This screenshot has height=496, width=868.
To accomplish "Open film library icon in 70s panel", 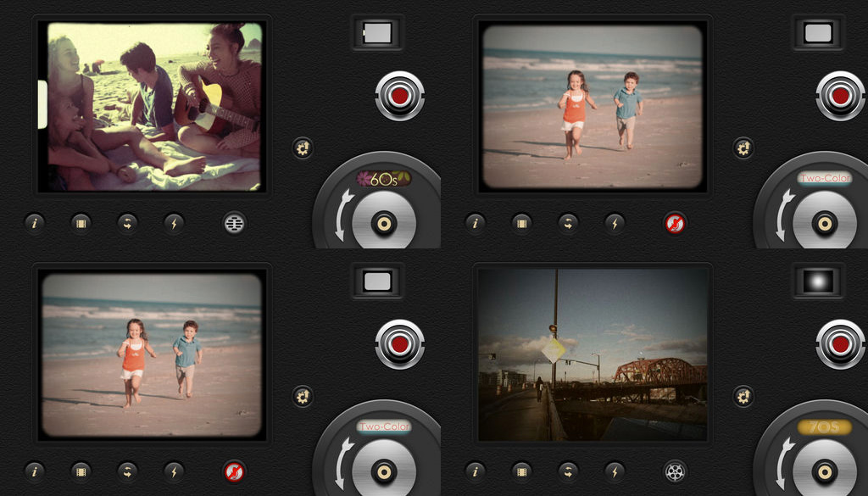I will tap(521, 471).
